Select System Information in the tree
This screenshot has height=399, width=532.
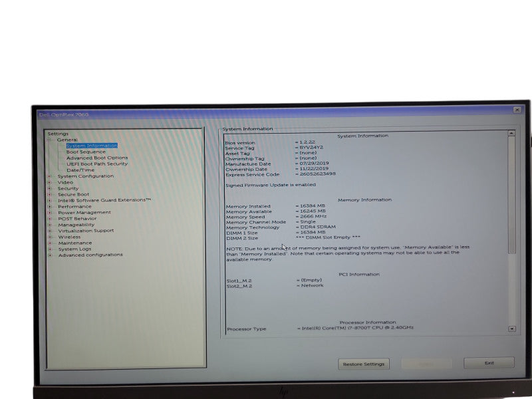[92, 146]
